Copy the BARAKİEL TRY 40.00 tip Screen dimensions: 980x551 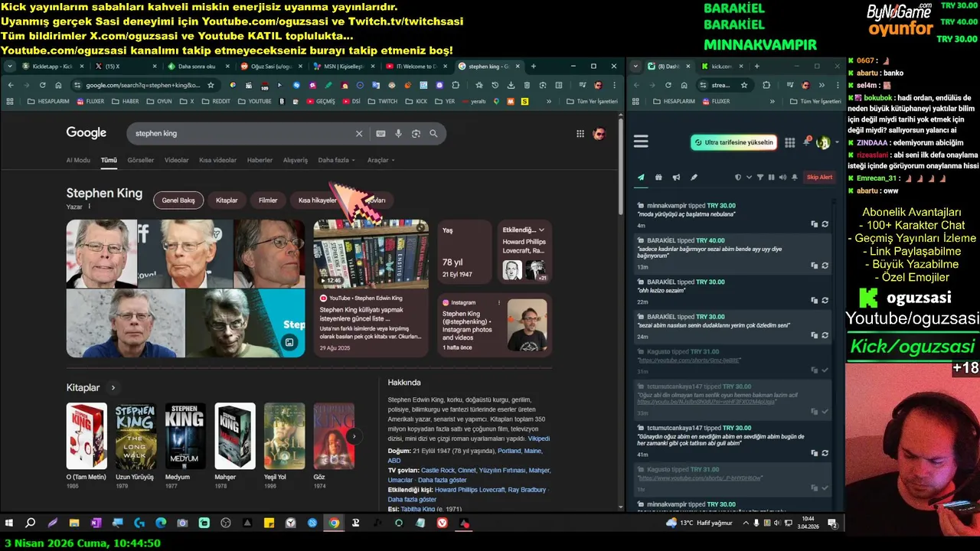click(x=814, y=265)
